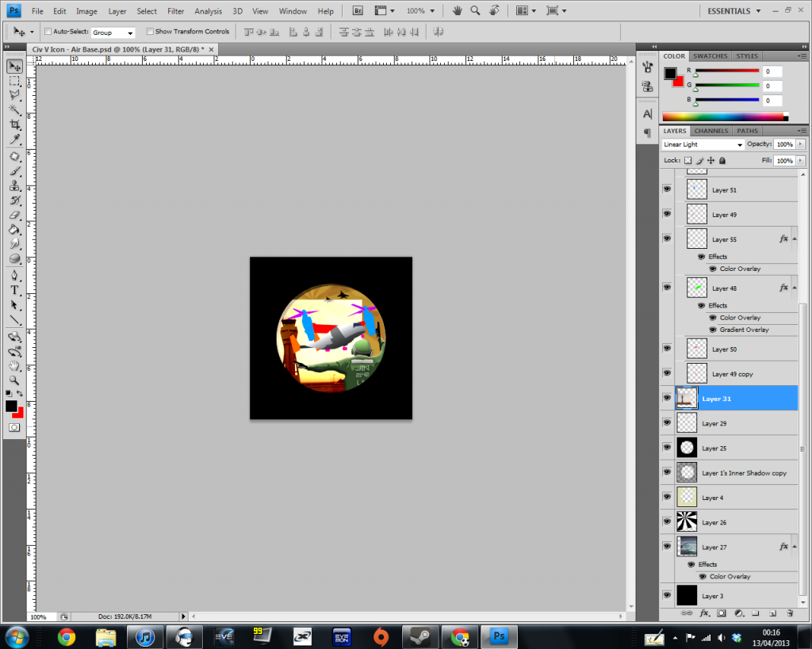Open the Fill slider arrow
Screen dimensions: 812x649
pyautogui.click(x=801, y=161)
